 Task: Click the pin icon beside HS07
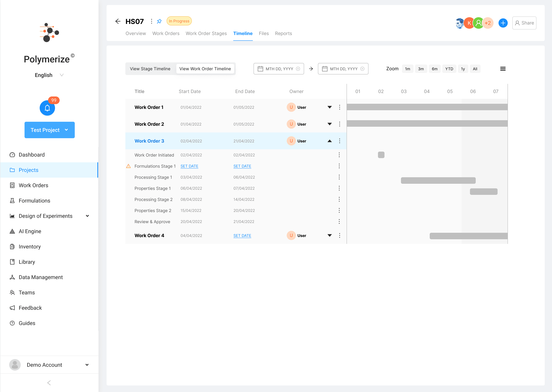coord(159,21)
